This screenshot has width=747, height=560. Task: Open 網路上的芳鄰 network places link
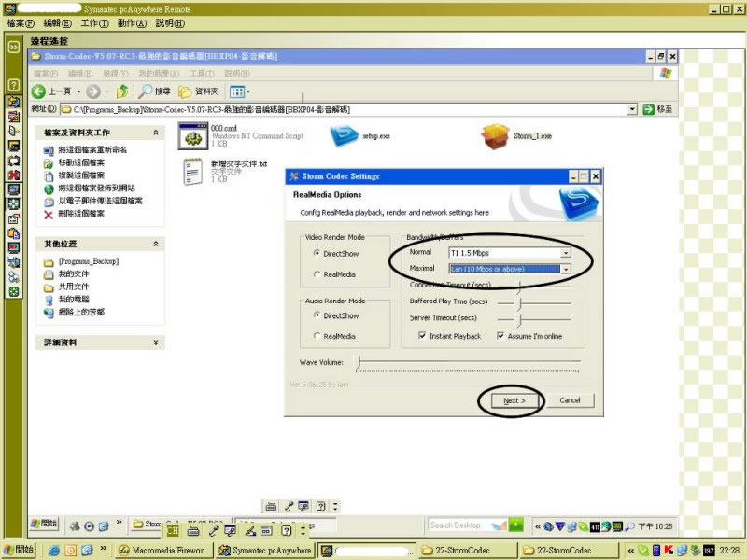click(81, 313)
